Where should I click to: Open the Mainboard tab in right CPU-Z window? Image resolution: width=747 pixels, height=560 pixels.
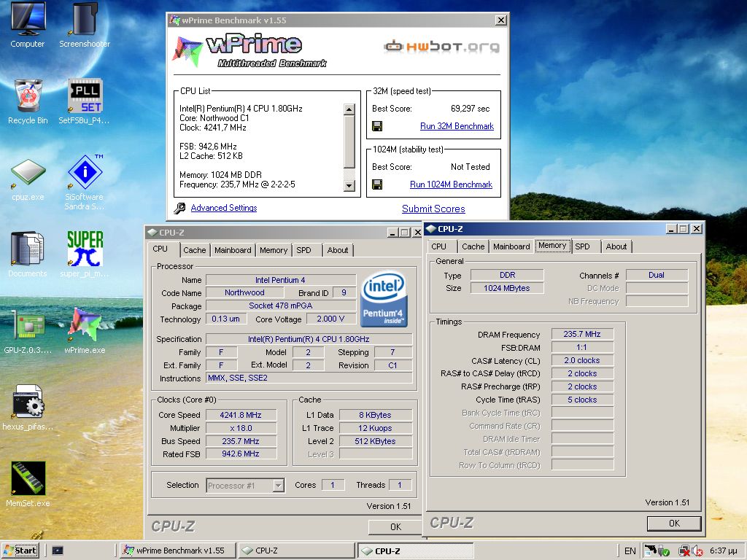pos(511,246)
